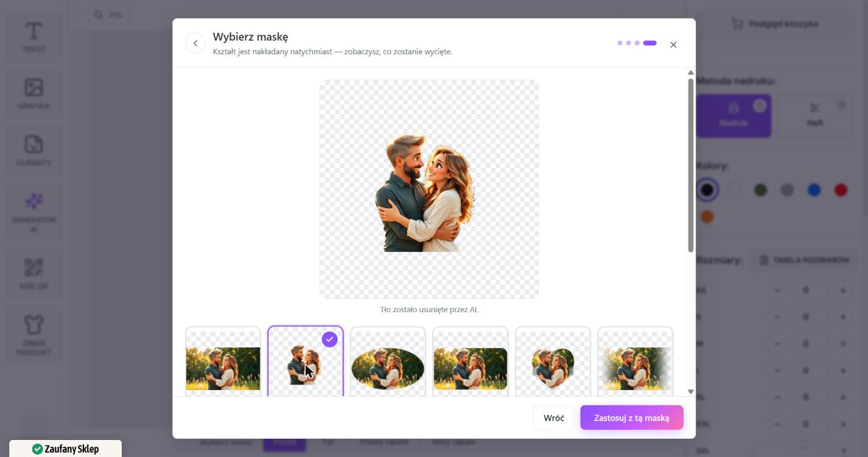Select the heart-shaped mask thumbnail
Image resolution: width=868 pixels, height=457 pixels.
tap(553, 362)
